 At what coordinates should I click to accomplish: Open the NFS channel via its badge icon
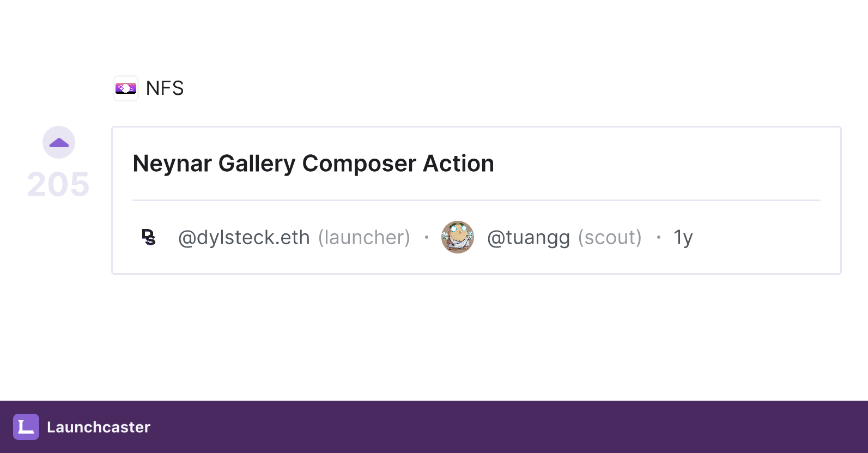pos(126,88)
